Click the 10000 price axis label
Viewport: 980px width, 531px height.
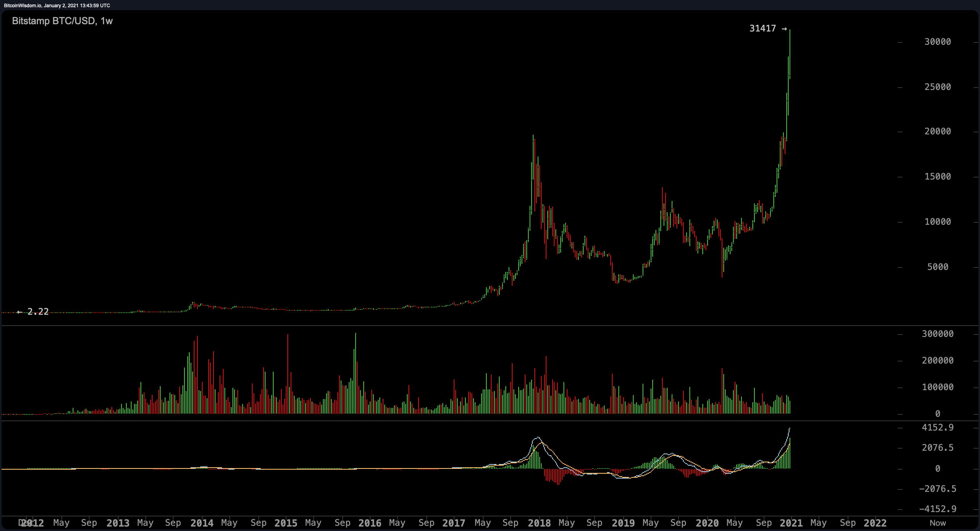click(x=938, y=222)
